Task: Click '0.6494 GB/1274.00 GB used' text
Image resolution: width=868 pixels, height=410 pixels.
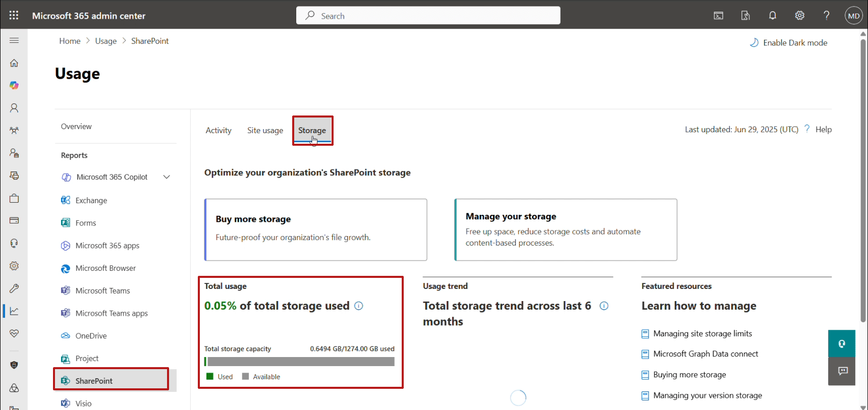Action: click(352, 348)
